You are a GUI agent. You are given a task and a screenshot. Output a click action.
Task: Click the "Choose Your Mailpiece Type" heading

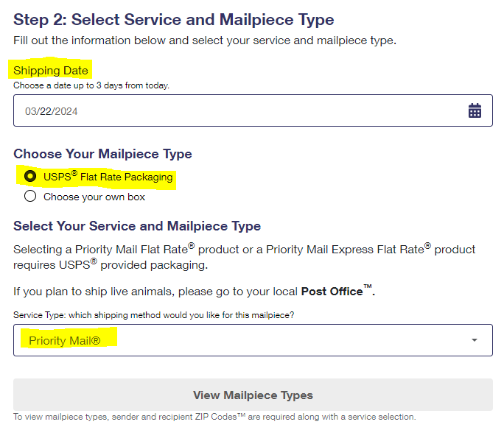102,154
